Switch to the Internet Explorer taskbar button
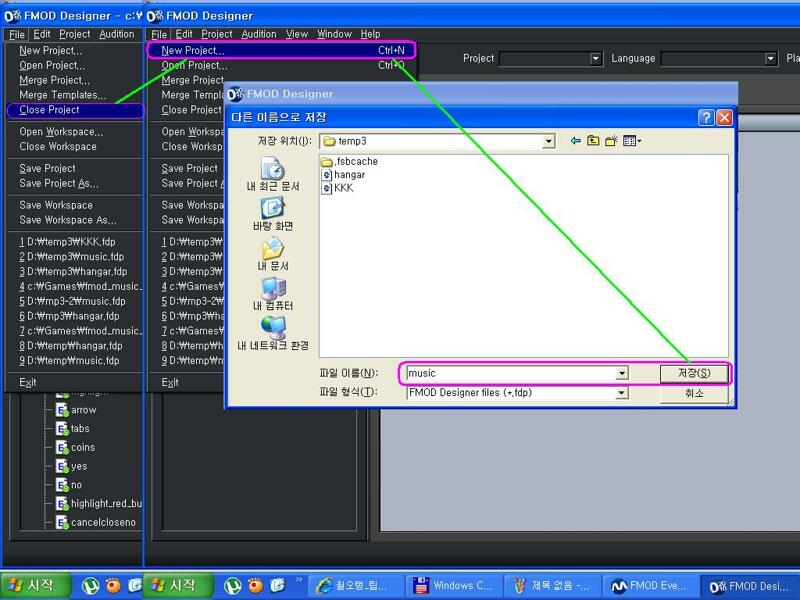Image resolution: width=800 pixels, height=600 pixels. (x=357, y=586)
